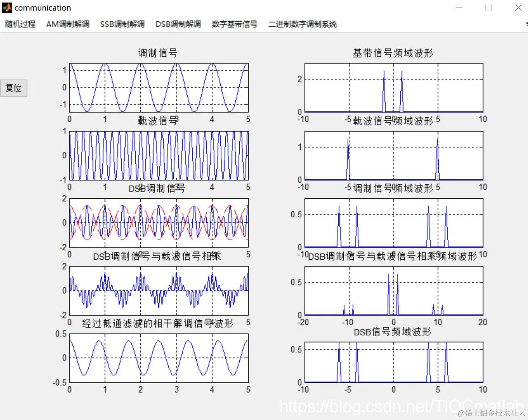Viewport: 528px width, 420px height.
Task: Click the DSB调制信号与载波信号相乘频域波形 spectrum plot
Action: click(394, 291)
